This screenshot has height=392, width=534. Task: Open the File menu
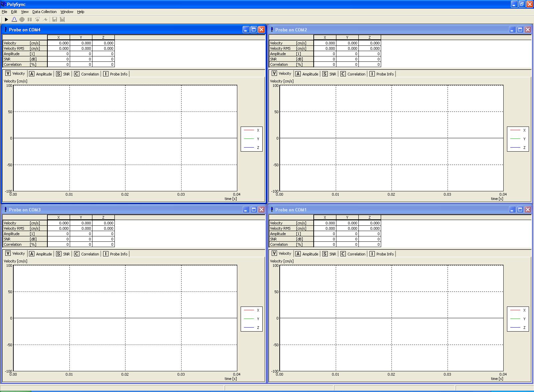pyautogui.click(x=4, y=12)
